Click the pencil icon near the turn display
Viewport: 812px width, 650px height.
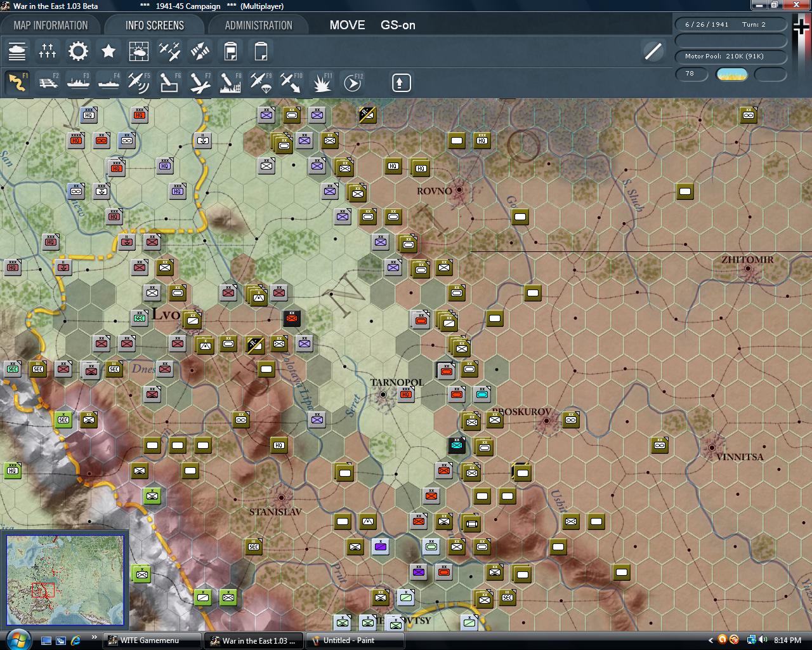[653, 51]
